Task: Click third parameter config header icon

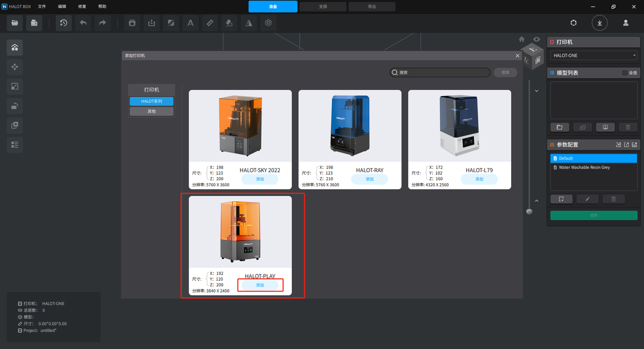Action: 634,145
